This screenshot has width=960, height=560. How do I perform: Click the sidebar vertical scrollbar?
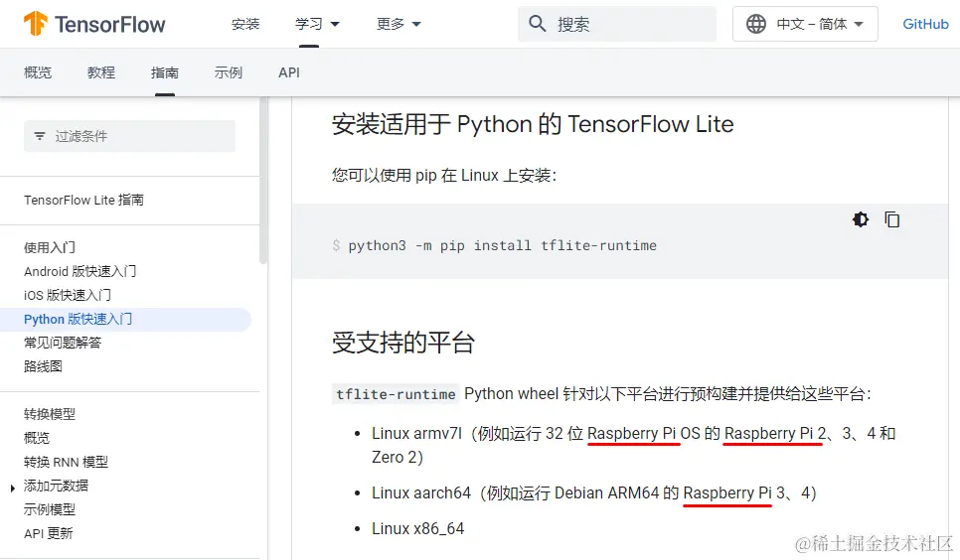pos(263,181)
